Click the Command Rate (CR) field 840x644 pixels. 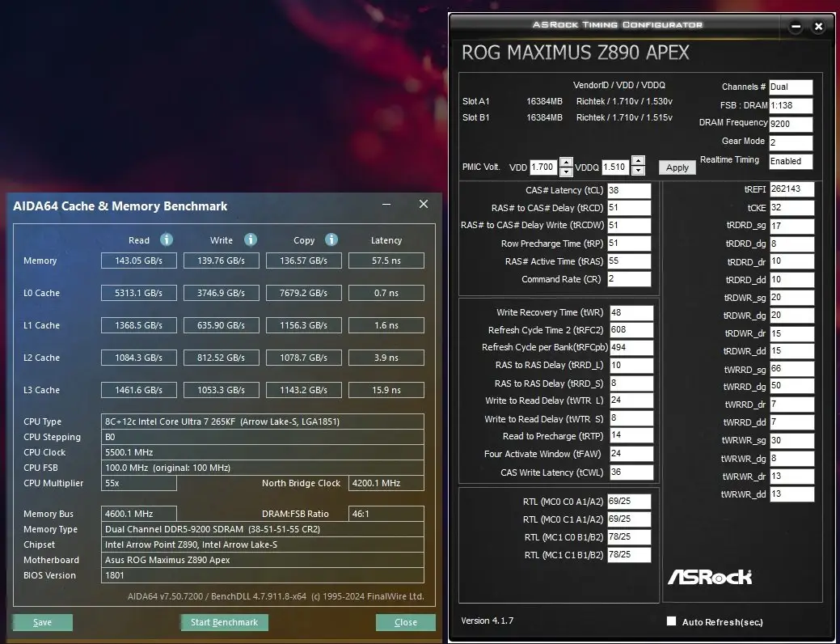[629, 279]
